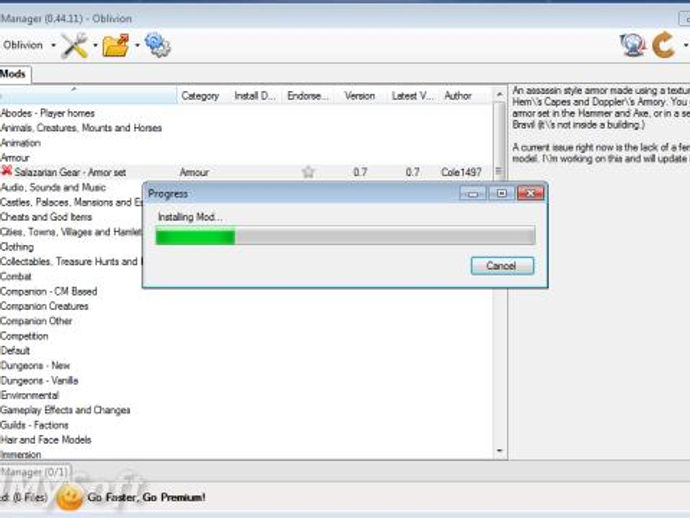The width and height of the screenshot is (690, 518).
Task: Select the Environmental category
Action: point(29,395)
